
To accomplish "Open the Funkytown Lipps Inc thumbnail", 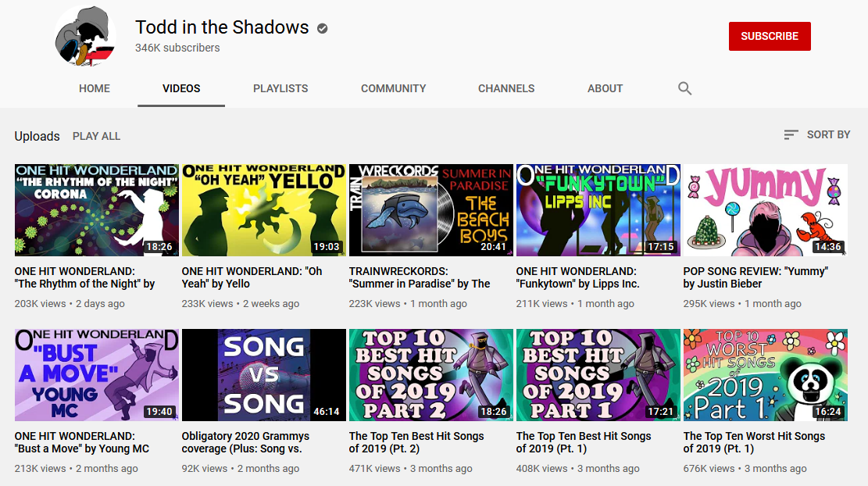I will (598, 209).
